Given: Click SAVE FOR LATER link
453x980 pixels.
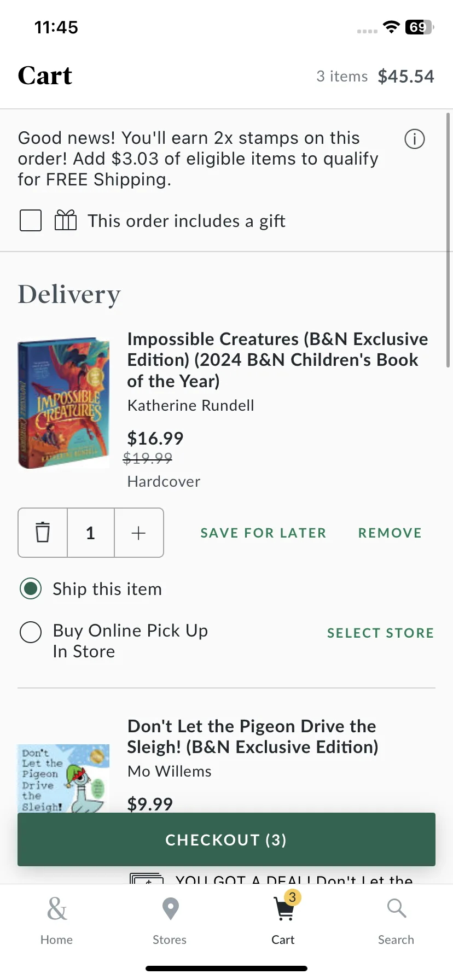Looking at the screenshot, I should pos(263,533).
